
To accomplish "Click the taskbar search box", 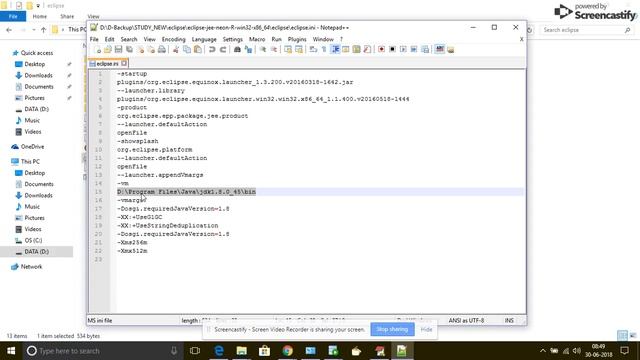I will (x=103, y=351).
